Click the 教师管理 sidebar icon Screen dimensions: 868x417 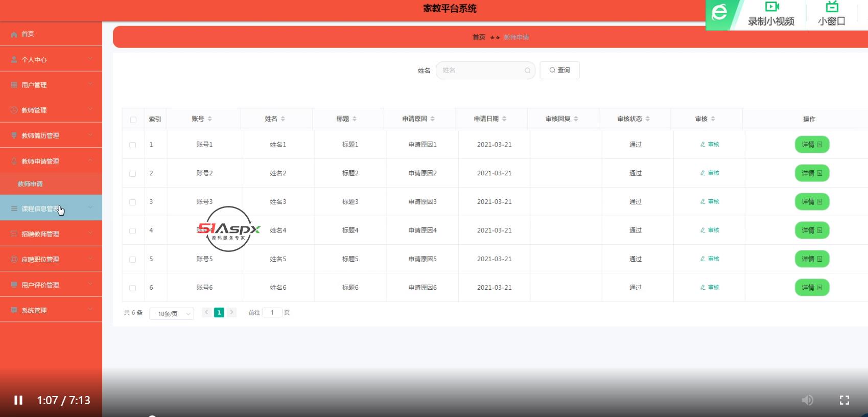coord(14,110)
